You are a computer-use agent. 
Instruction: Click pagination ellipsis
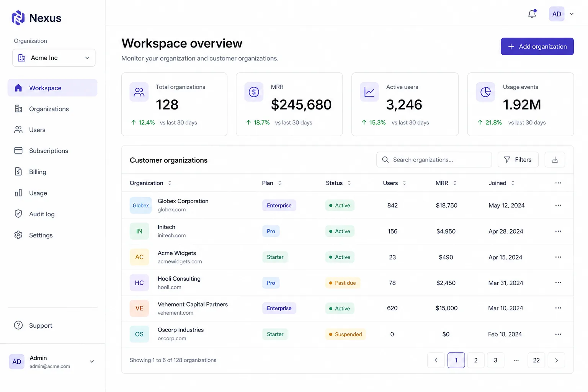pyautogui.click(x=516, y=360)
